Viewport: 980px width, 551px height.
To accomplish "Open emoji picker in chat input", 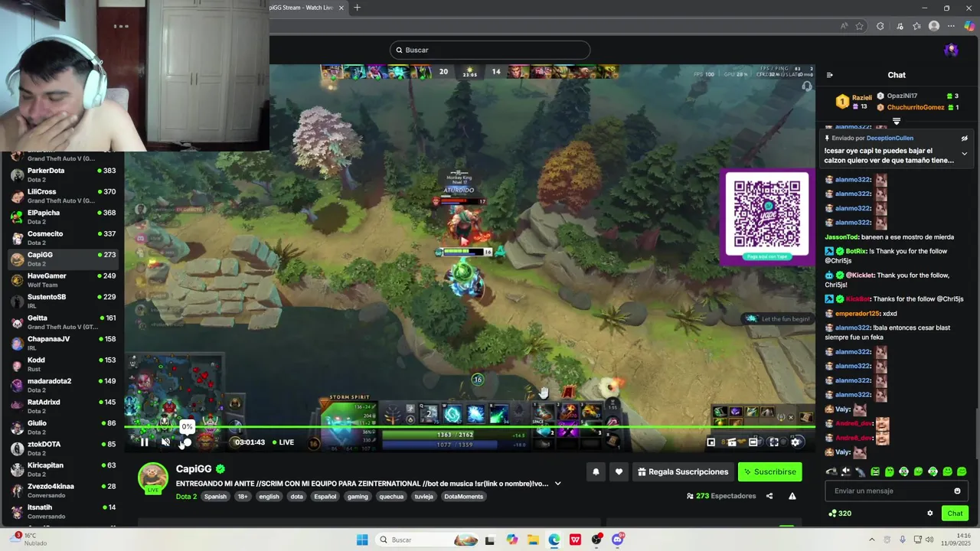I will (x=957, y=491).
